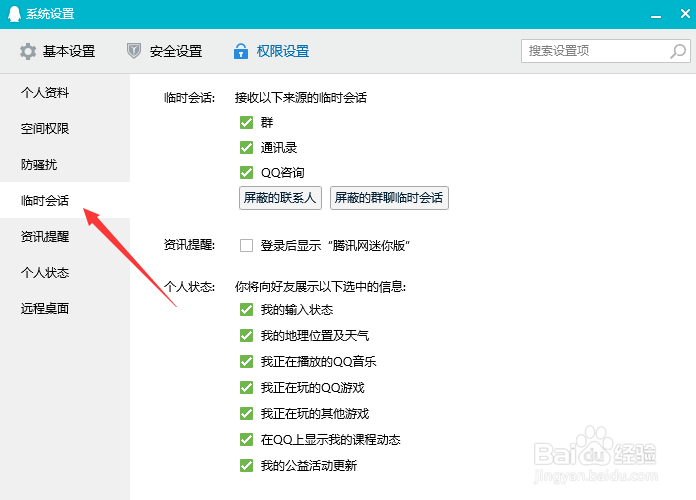
Task: Disable 我的输入状态 checkbox
Action: click(x=246, y=310)
